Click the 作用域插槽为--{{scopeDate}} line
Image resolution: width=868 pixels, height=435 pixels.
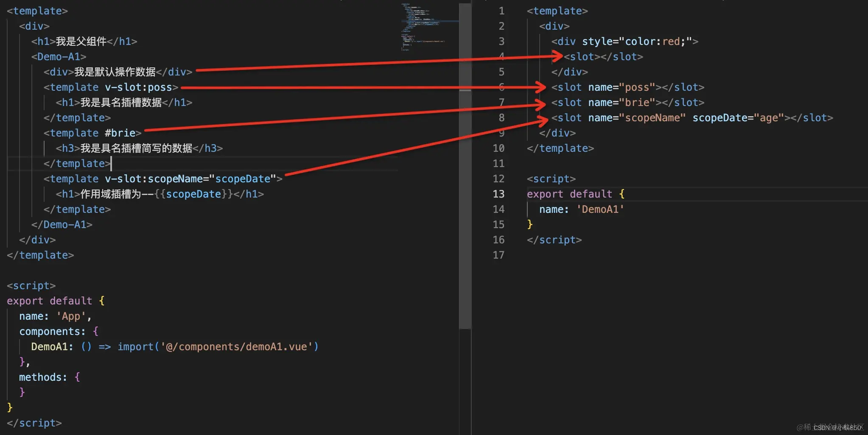click(x=160, y=194)
